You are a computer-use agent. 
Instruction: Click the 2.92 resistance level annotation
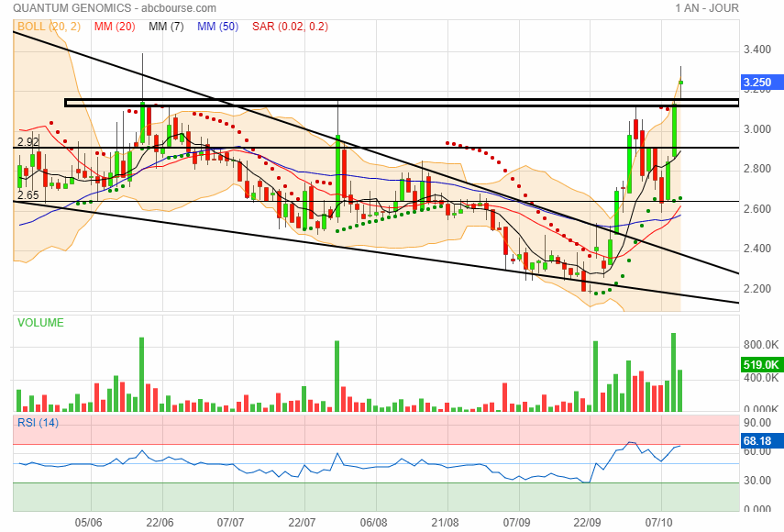(28, 142)
